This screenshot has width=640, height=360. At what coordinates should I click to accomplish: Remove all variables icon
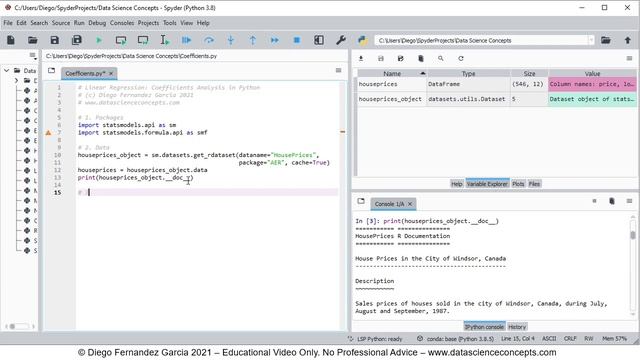[x=421, y=59]
